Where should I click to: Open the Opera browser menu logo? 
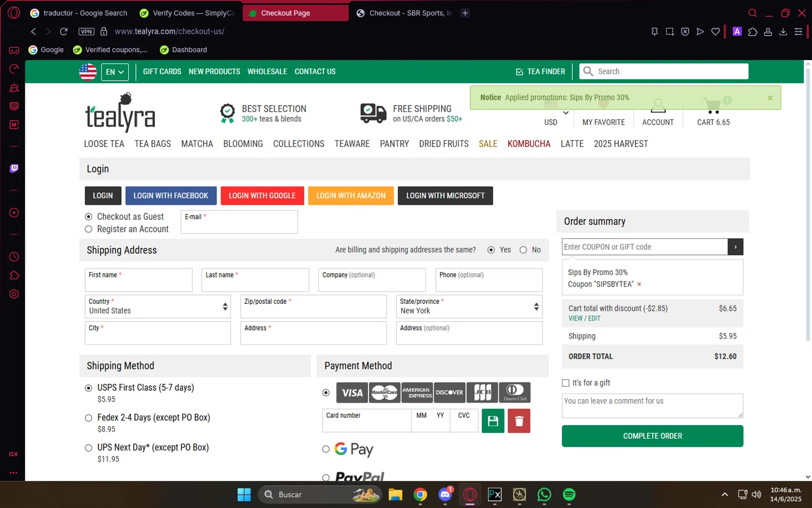tap(14, 12)
